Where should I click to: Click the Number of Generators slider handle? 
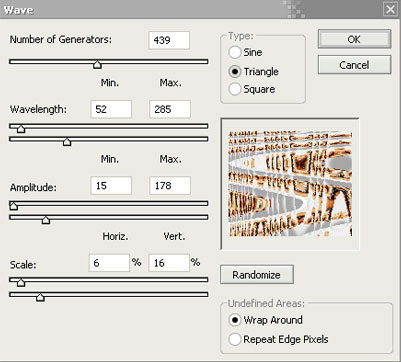click(97, 64)
